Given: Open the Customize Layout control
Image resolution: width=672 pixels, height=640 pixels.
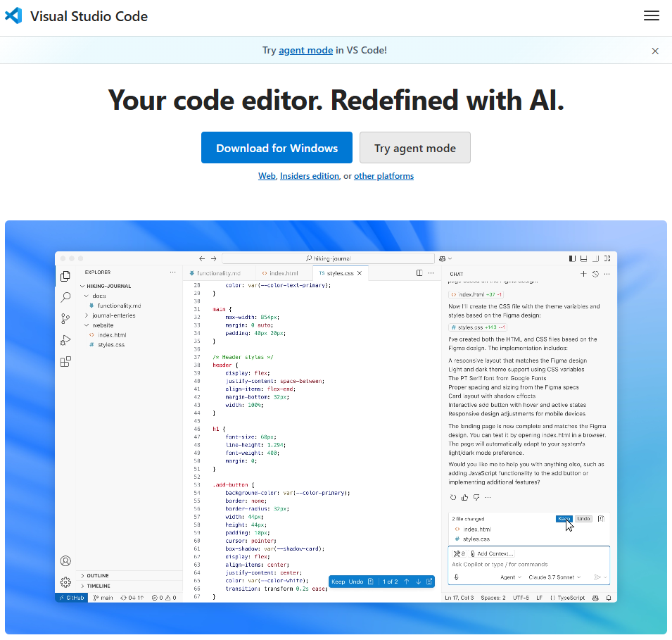Looking at the screenshot, I should tap(607, 258).
